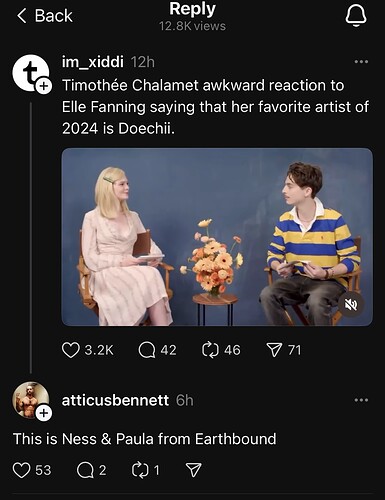Open notifications with the bell icon
Screen dimensions: 385x500
pos(356,16)
